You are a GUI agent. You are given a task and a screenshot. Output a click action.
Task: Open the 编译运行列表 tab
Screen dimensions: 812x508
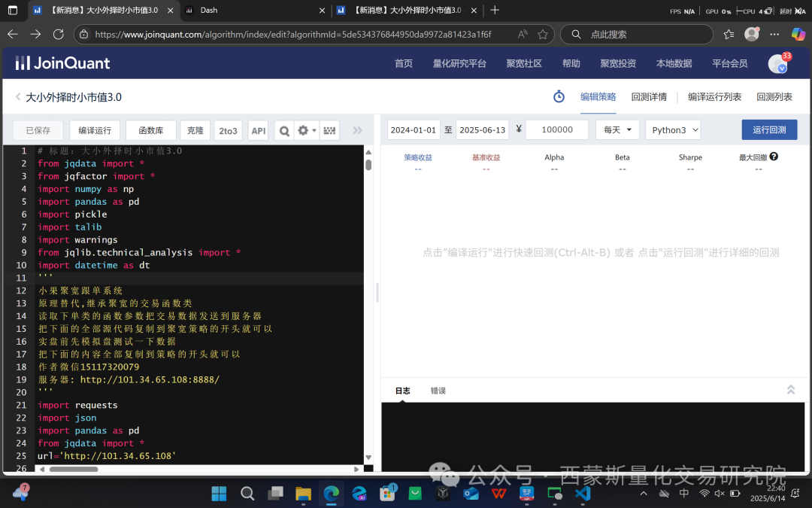pyautogui.click(x=715, y=97)
